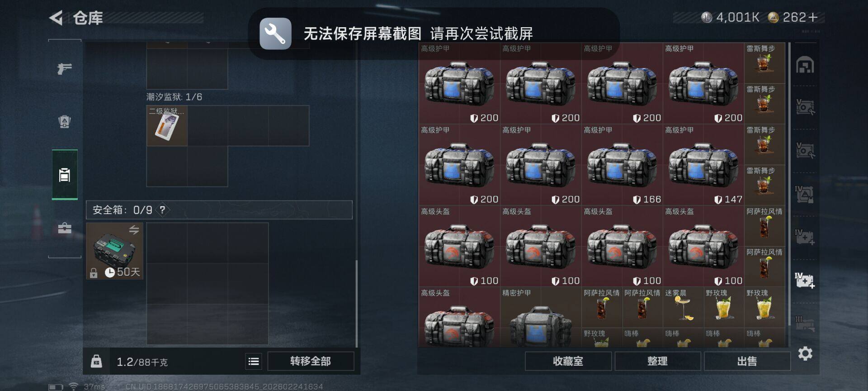Click the safe box question mark help
868x391 pixels.
(x=162, y=210)
